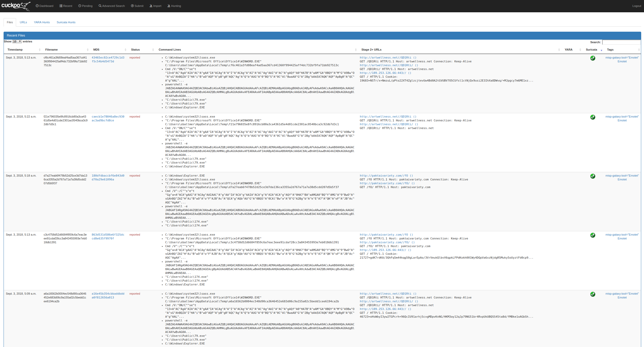The height and width of the screenshot is (347, 644).
Task: Sort table by Suricata column
Action: point(591,50)
